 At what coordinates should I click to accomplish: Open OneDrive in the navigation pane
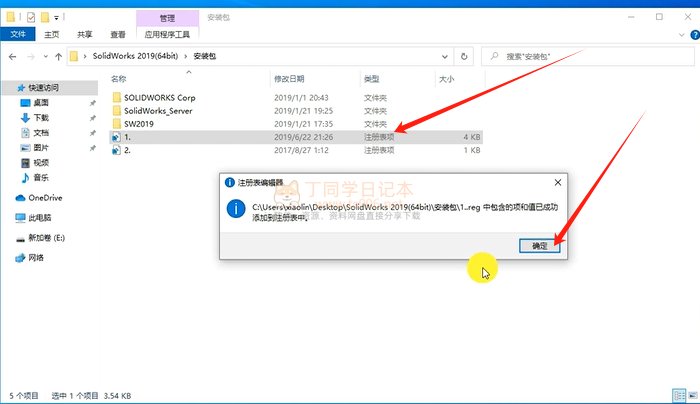coord(45,197)
